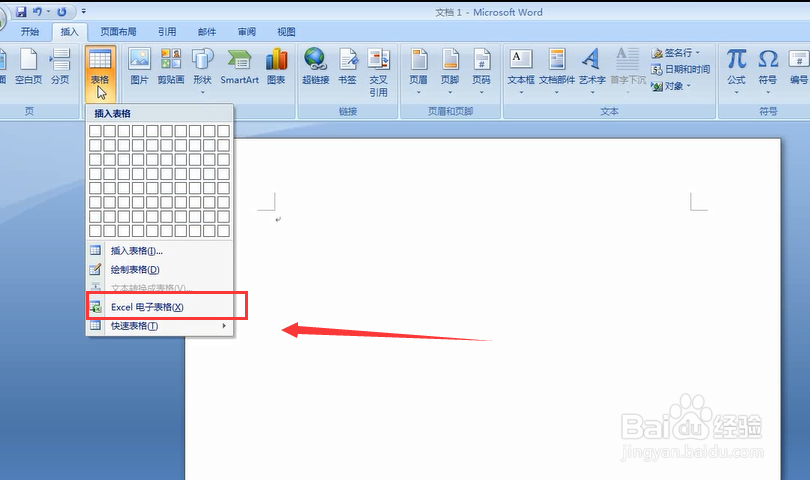
Task: Insert a picture using 图片
Action: coord(139,66)
